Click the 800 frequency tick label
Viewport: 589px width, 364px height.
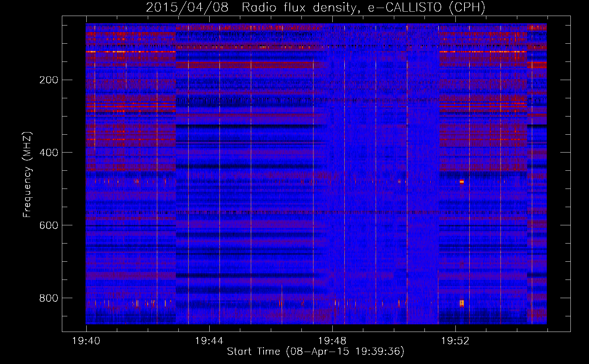pyautogui.click(x=49, y=298)
